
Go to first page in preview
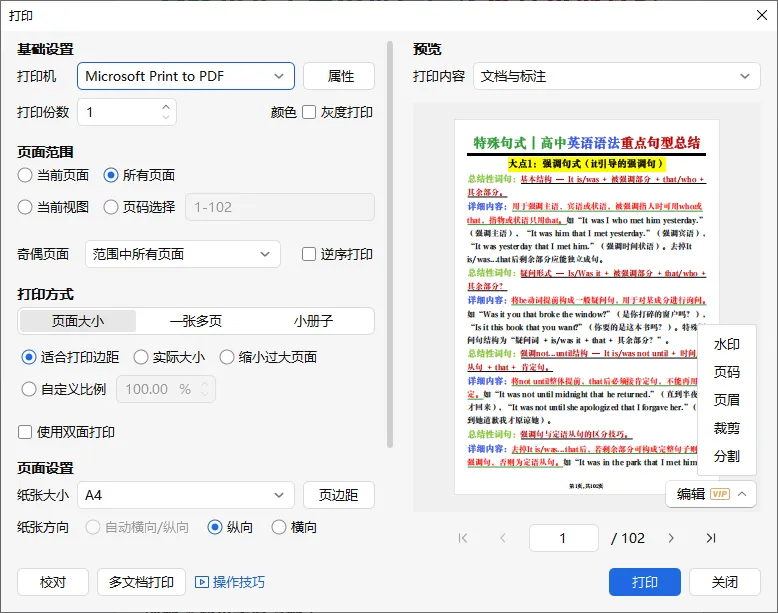click(x=463, y=538)
